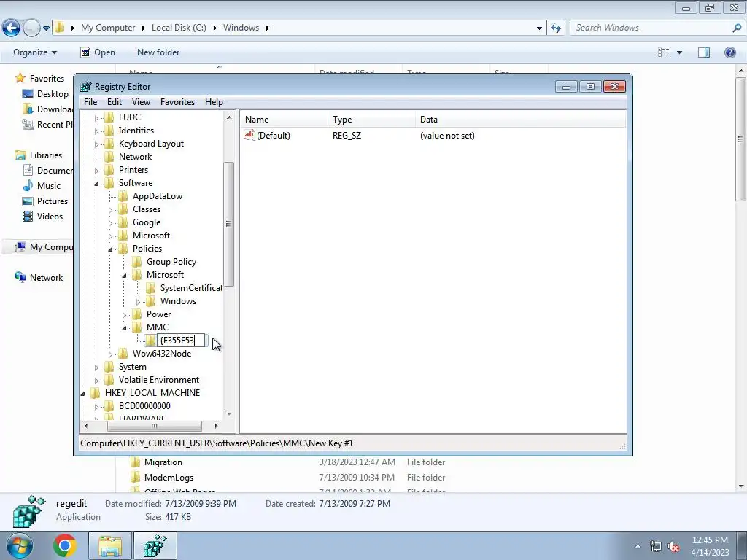
Task: Open Videos library in sidebar
Action: pyautogui.click(x=43, y=216)
